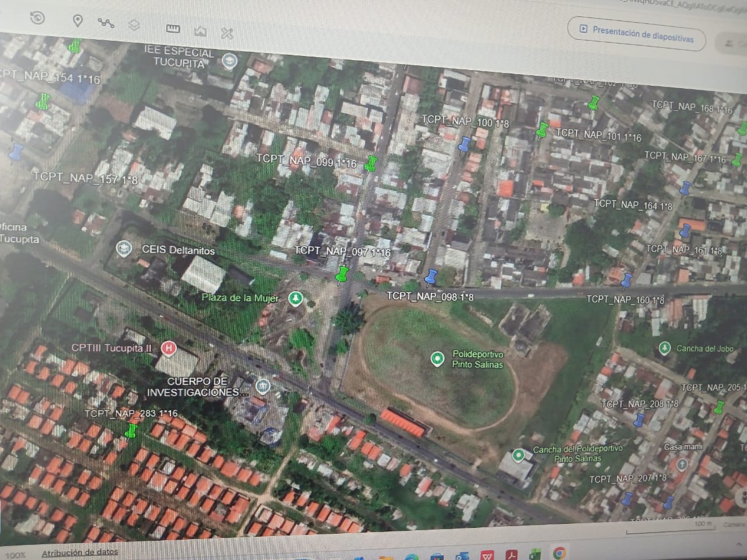
Task: Open the CEIS Deltanitos place marker
Action: [x=123, y=249]
